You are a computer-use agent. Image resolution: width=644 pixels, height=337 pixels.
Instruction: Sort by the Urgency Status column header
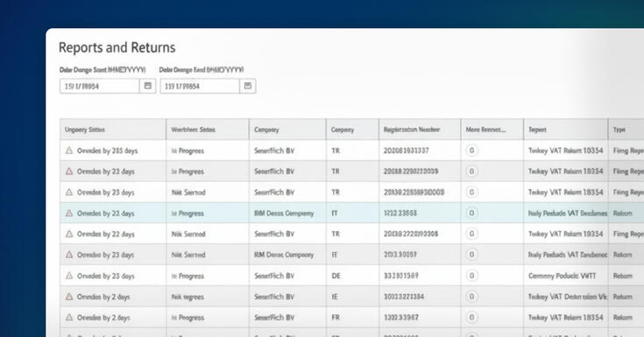pyautogui.click(x=113, y=130)
